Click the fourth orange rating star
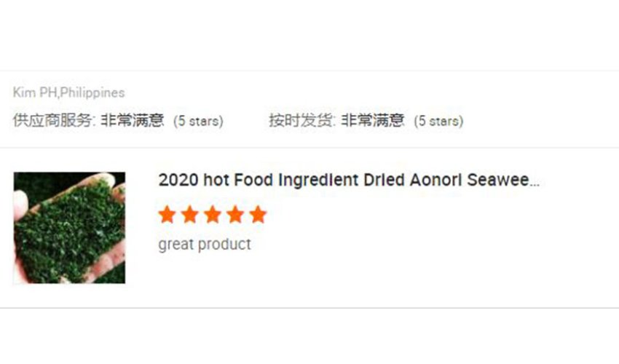Screen dimensions: 619x364 point(235,215)
